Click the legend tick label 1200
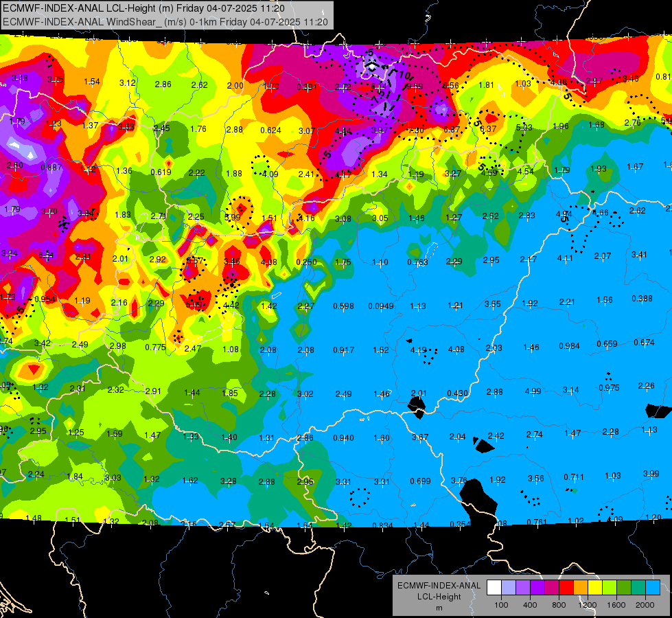Viewport: 672px width, 618px height. (588, 605)
